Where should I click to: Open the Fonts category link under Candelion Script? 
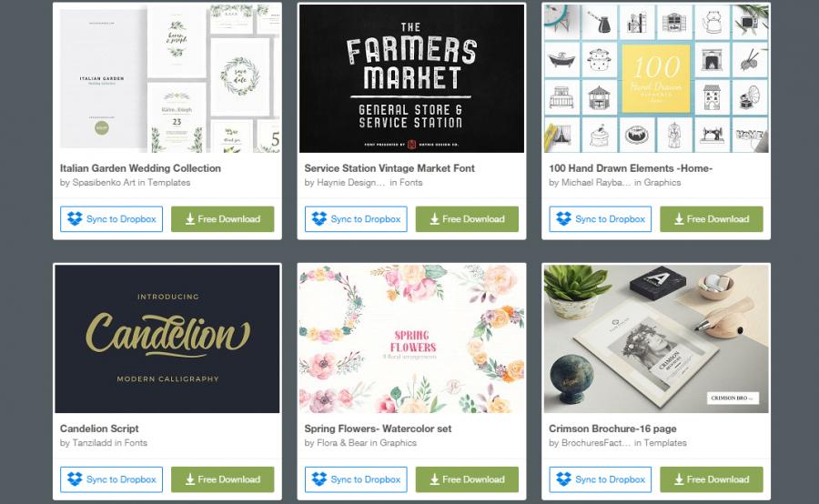pyautogui.click(x=136, y=442)
